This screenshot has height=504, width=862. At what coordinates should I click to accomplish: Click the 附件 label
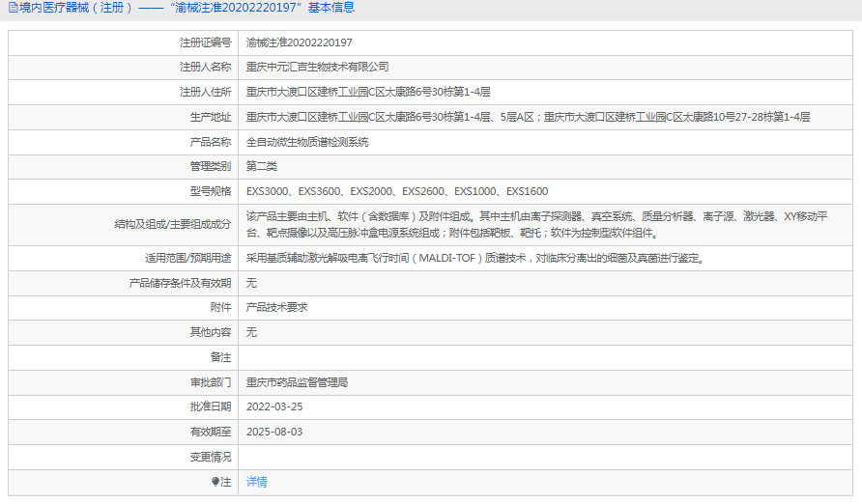(221, 307)
